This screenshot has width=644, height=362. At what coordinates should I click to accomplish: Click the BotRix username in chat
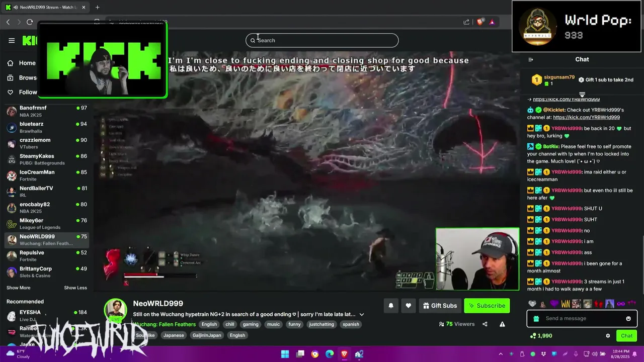pyautogui.click(x=551, y=147)
